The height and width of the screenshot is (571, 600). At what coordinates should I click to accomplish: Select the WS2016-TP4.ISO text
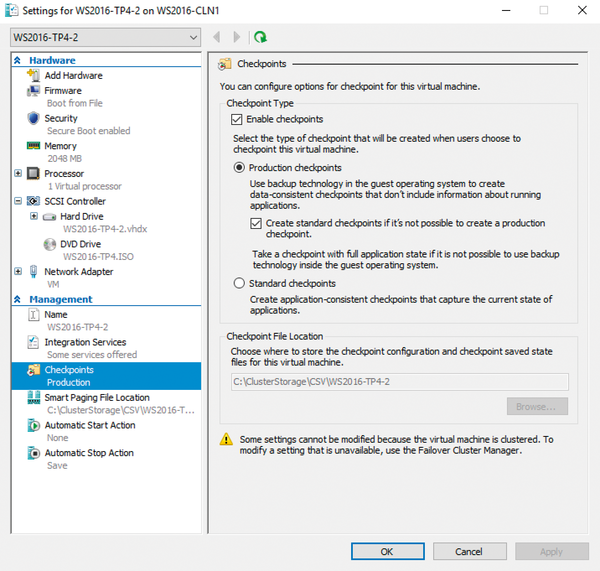coord(98,256)
